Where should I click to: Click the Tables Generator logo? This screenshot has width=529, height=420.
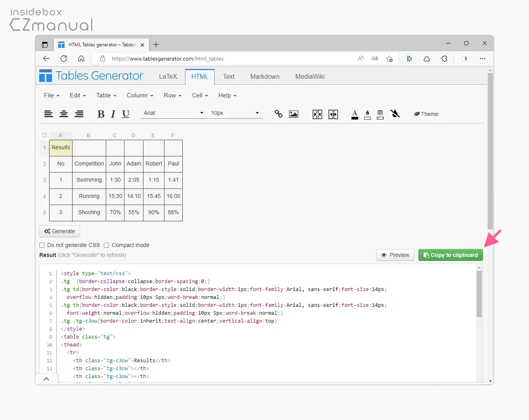coord(91,76)
